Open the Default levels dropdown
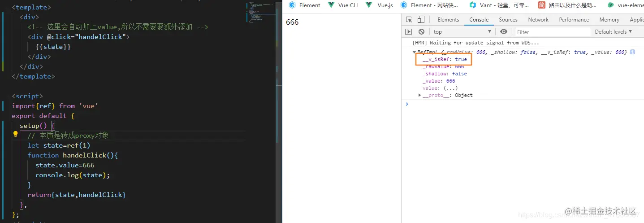 tap(614, 32)
